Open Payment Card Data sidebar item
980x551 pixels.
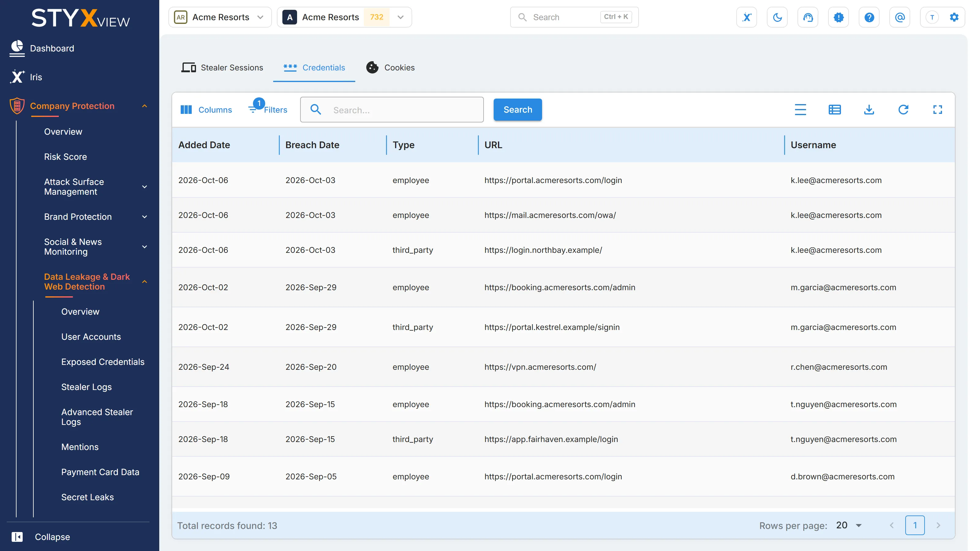pyautogui.click(x=100, y=472)
